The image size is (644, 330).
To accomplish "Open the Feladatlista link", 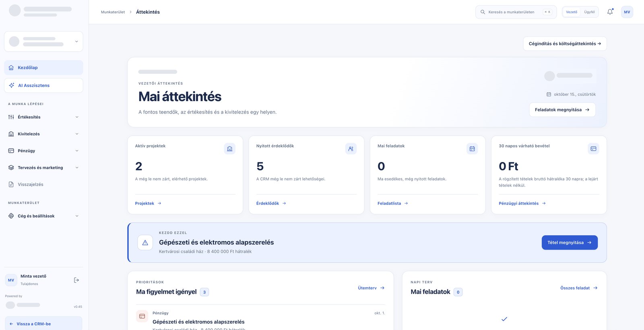I will tap(393, 203).
